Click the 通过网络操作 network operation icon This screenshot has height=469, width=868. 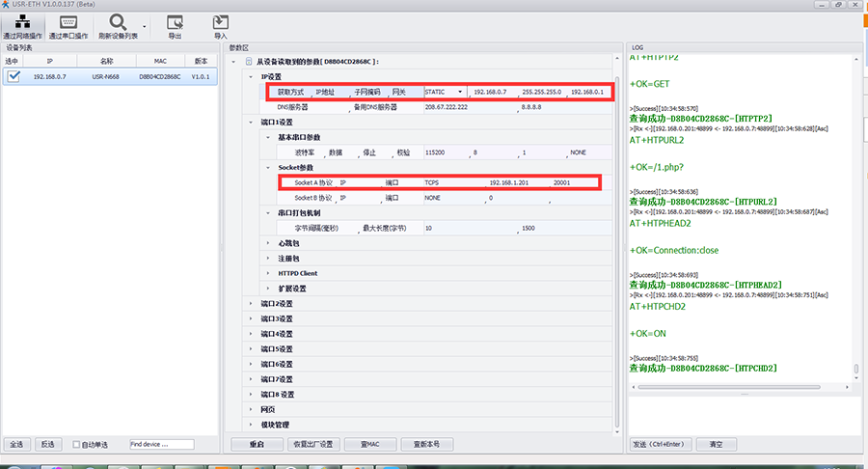click(x=21, y=21)
